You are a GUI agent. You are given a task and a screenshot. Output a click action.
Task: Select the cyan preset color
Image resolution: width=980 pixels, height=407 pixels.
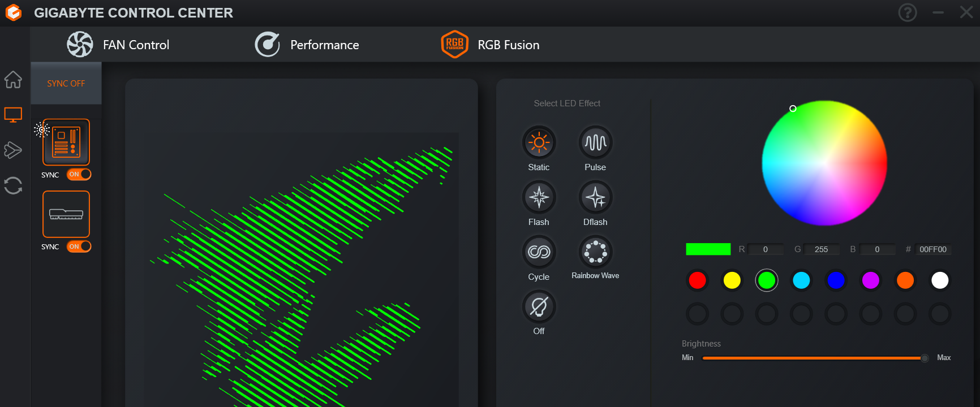click(x=801, y=280)
